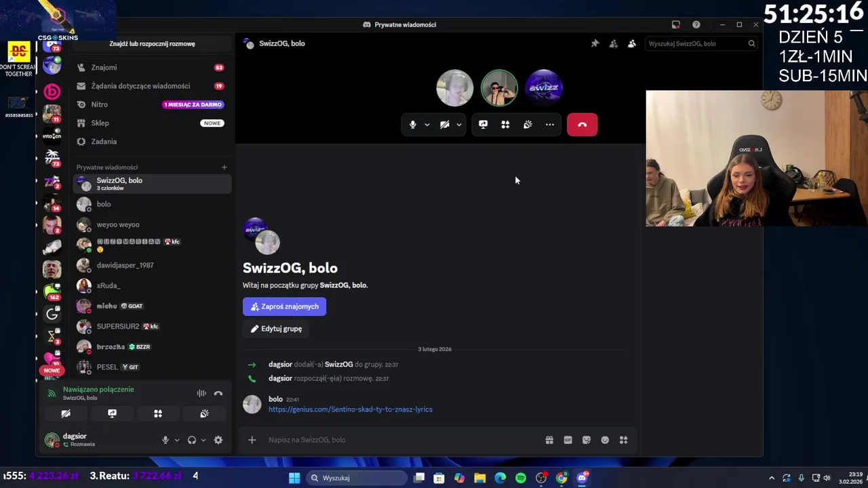Click the Swizz logo participant avatar in call

[x=544, y=87]
